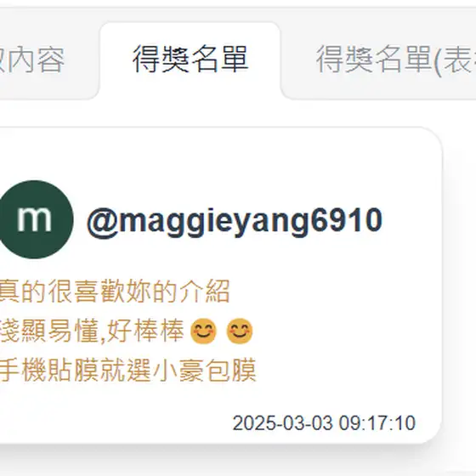Click the green "m" avatar circle

click(35, 219)
